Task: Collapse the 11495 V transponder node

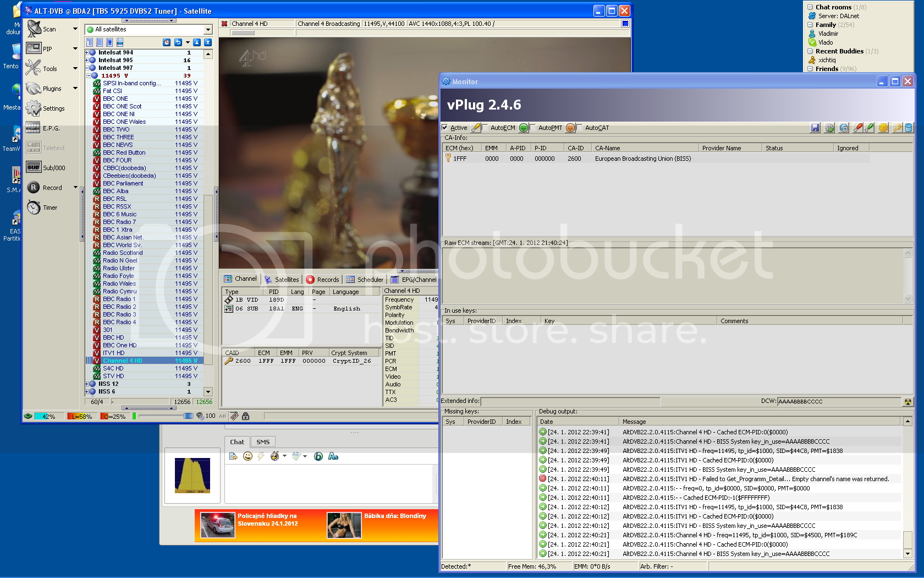Action: click(x=89, y=75)
